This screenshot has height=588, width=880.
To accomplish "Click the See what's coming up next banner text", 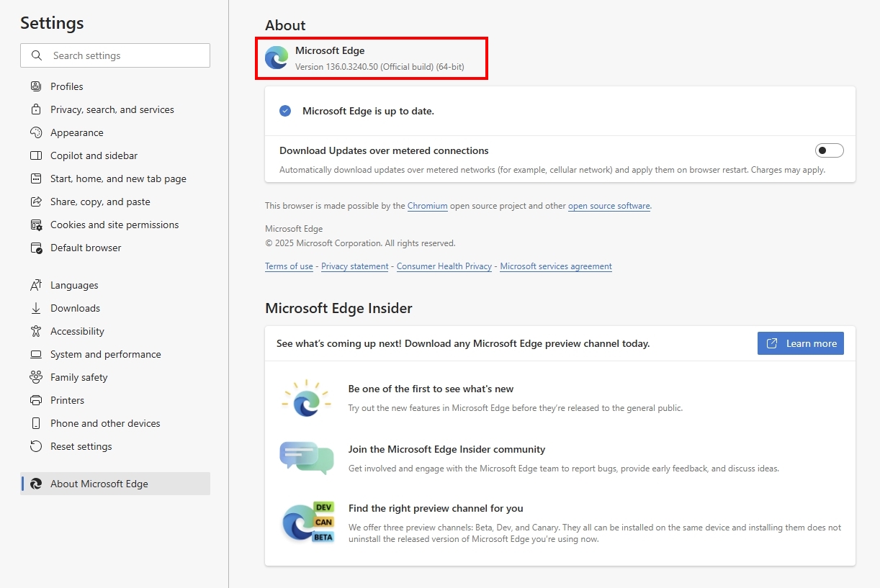I will [463, 343].
